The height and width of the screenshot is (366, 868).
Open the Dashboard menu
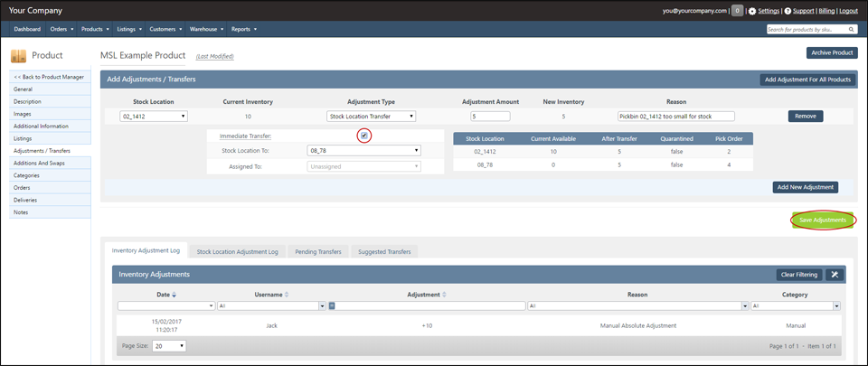(x=27, y=29)
